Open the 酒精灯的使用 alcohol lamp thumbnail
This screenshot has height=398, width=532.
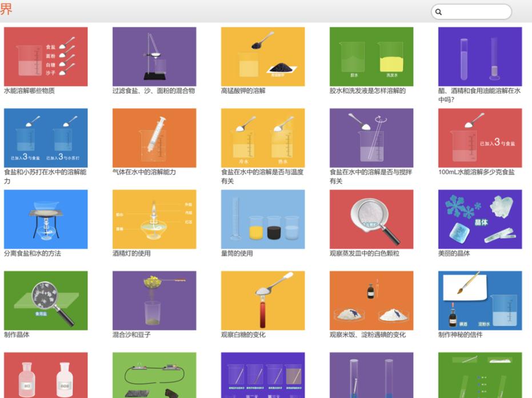154,219
